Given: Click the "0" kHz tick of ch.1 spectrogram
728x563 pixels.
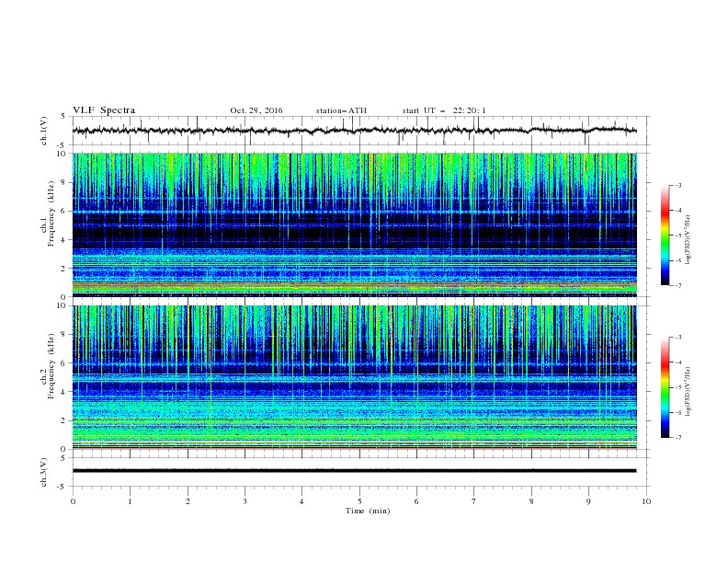Looking at the screenshot, I should click(64, 297).
